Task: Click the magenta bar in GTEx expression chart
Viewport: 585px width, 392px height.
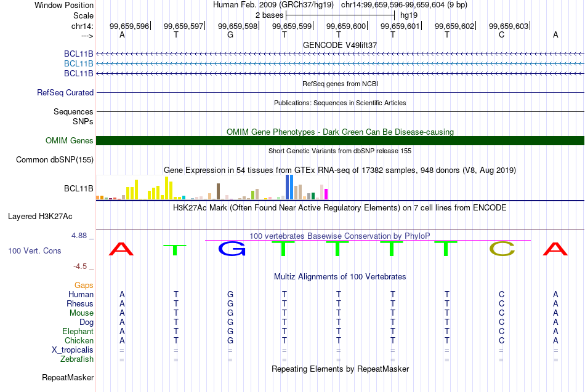Action: [x=326, y=194]
